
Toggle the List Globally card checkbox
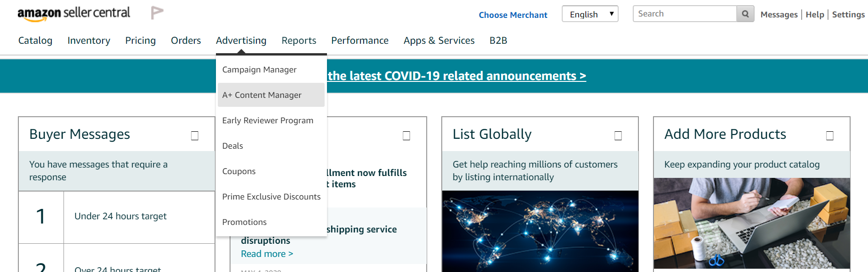coord(618,136)
